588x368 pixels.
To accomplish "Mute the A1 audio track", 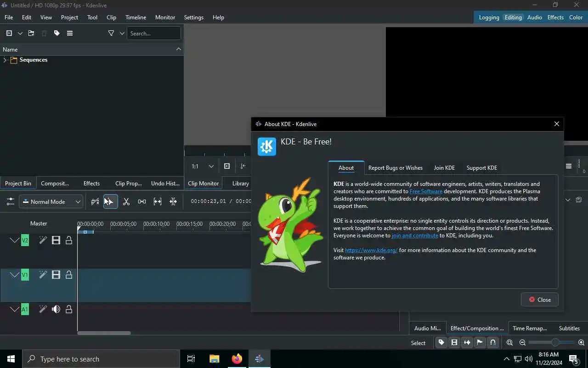I will (x=56, y=309).
